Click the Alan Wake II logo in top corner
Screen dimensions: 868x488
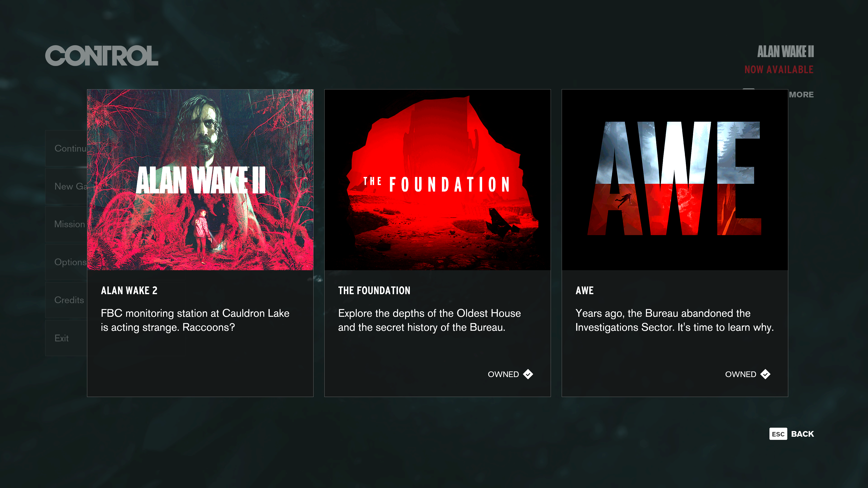click(x=785, y=52)
